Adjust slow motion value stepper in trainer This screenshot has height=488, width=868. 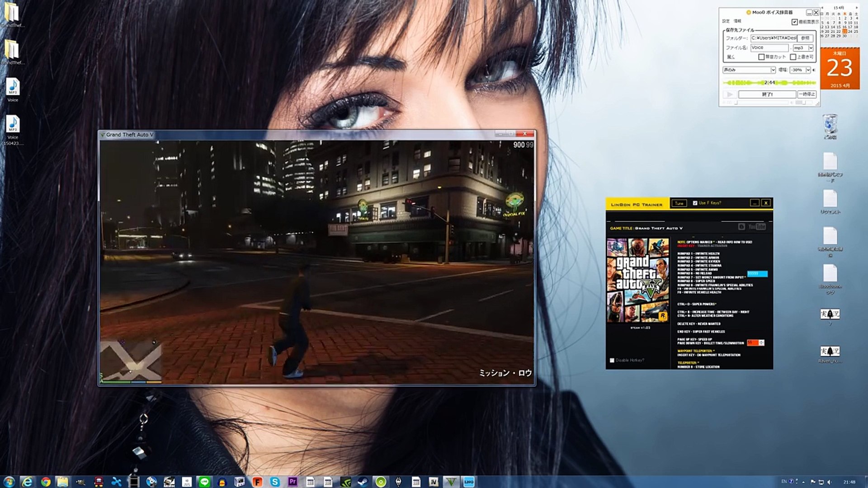[761, 343]
